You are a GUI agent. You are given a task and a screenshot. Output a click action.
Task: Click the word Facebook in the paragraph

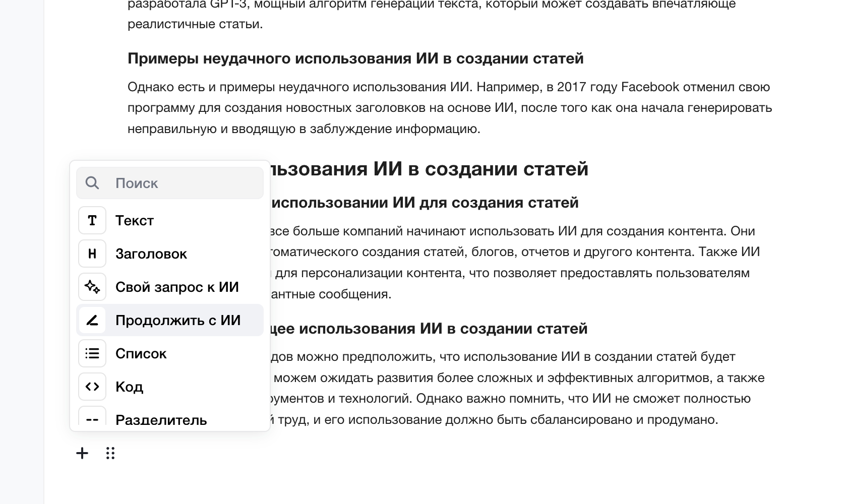point(650,87)
